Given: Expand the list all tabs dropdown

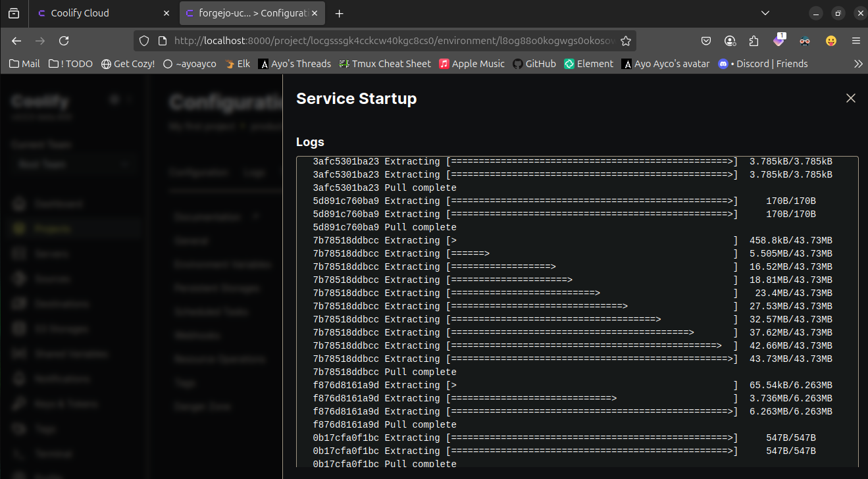Looking at the screenshot, I should tap(765, 13).
